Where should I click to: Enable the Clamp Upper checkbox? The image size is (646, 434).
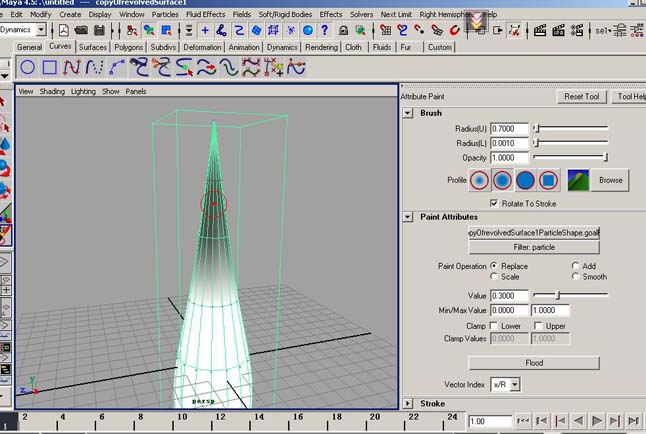click(538, 326)
